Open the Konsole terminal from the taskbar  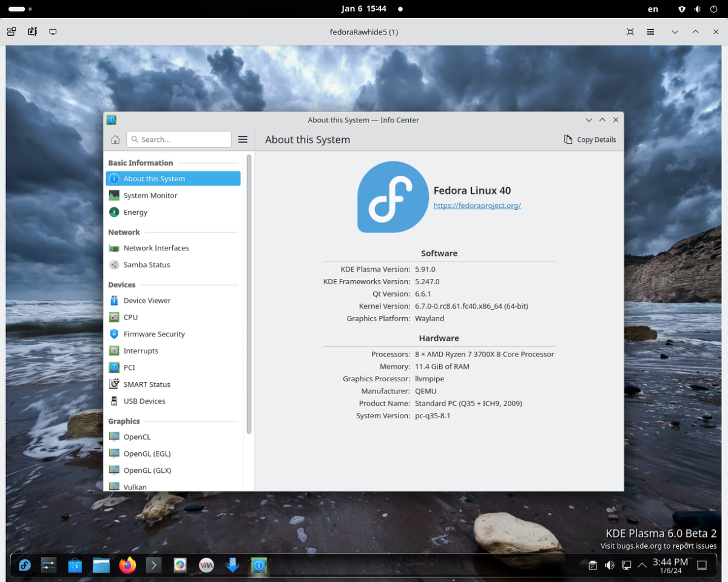coord(153,566)
